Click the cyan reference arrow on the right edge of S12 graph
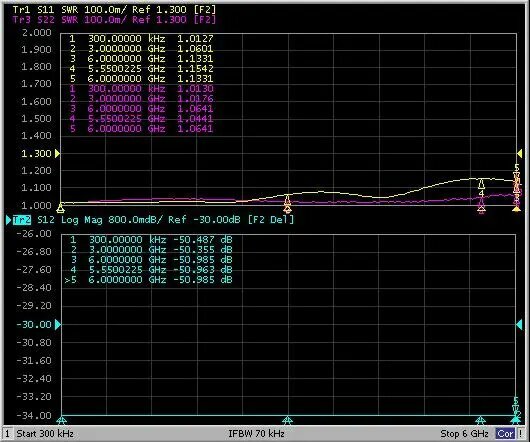This screenshot has height=442, width=530. [x=520, y=325]
